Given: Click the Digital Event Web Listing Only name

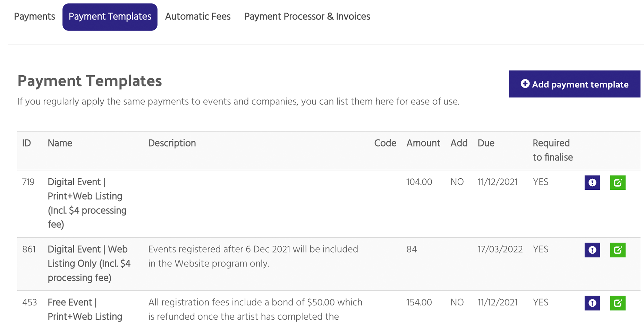Looking at the screenshot, I should (x=89, y=264).
